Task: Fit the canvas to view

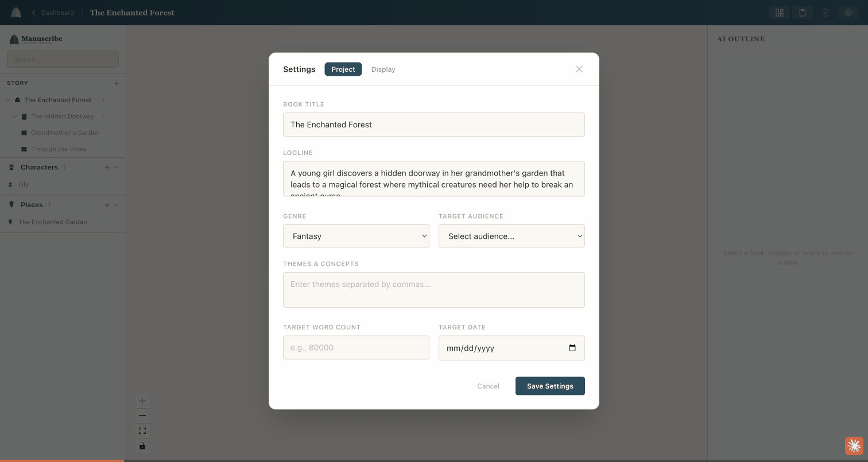Action: [x=142, y=430]
